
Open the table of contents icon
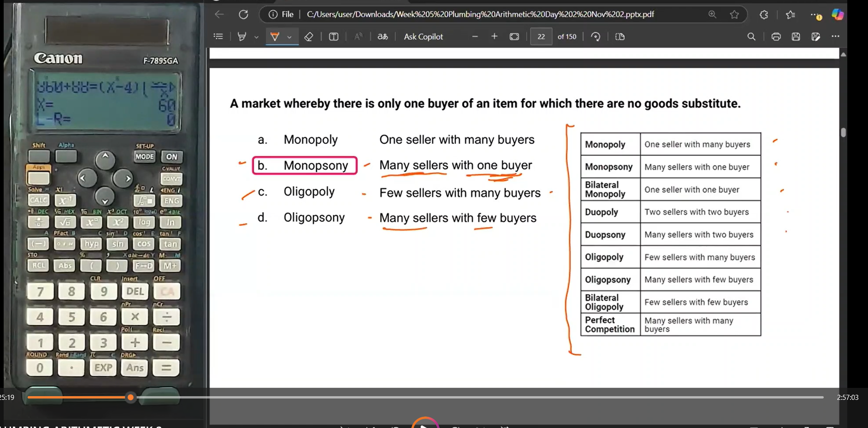(218, 36)
